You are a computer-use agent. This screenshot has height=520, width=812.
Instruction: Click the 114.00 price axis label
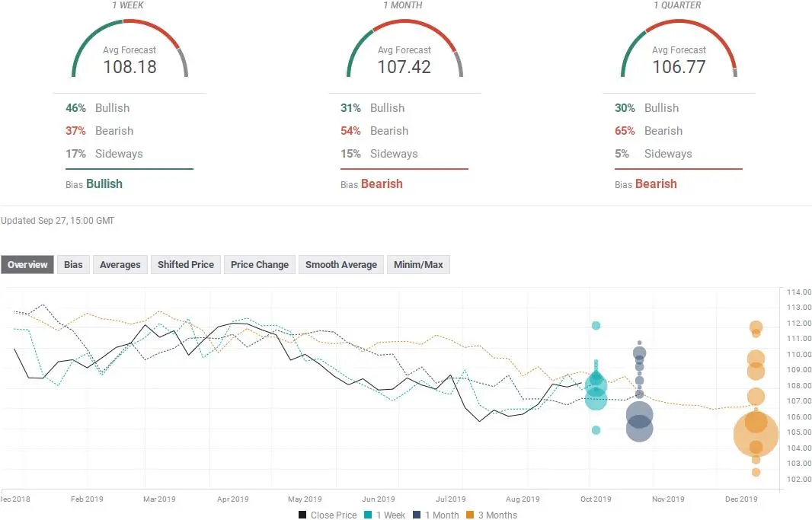798,292
